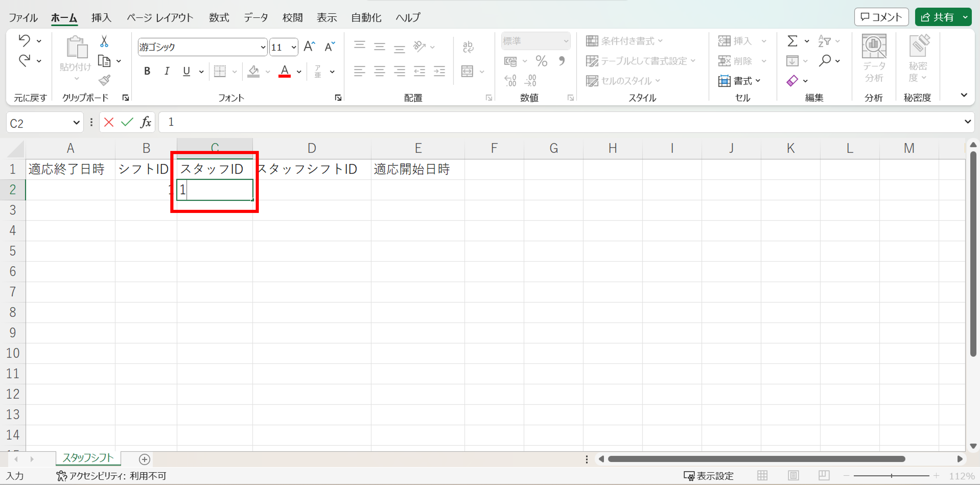Apply percent style with the % icon

point(541,61)
